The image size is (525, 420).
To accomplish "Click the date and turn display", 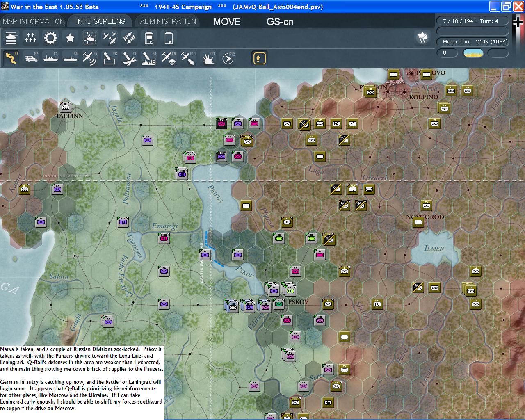I will pos(472,21).
